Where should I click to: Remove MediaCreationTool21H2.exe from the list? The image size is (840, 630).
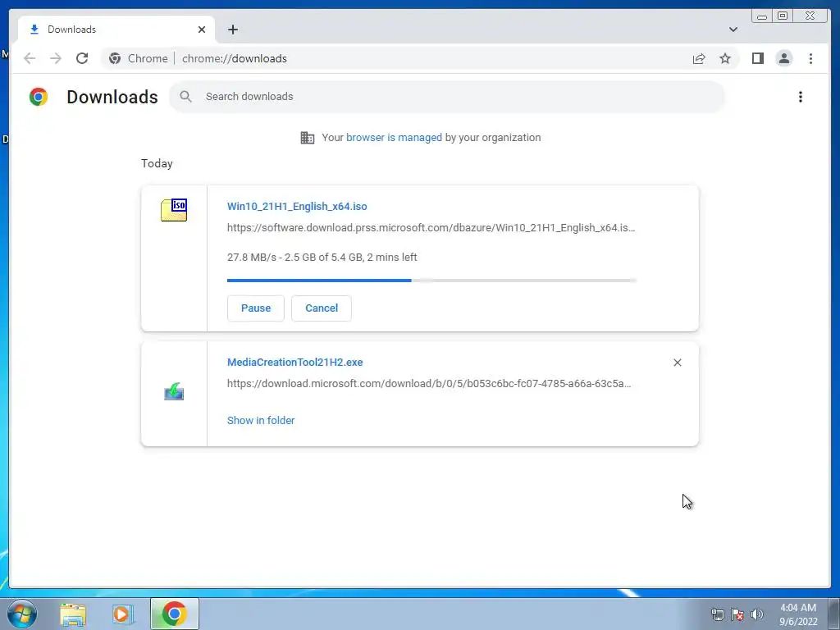coord(677,363)
